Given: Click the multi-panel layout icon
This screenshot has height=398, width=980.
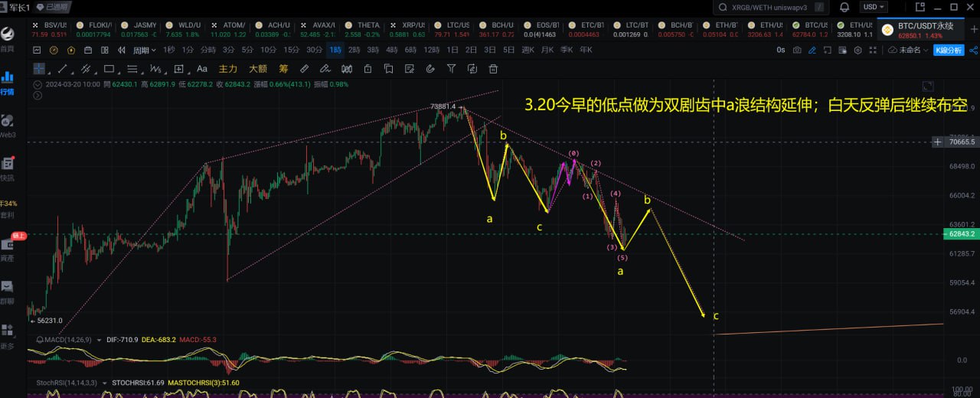Looking at the screenshot, I should point(105,50).
